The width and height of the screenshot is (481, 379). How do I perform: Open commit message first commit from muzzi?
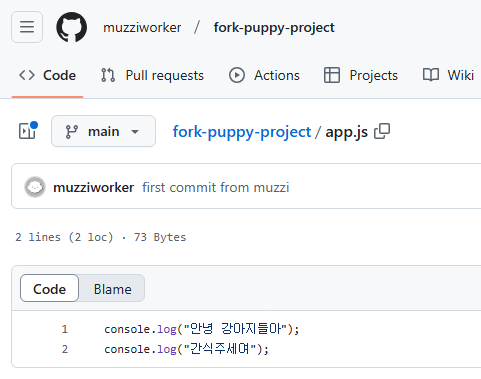pyautogui.click(x=216, y=187)
